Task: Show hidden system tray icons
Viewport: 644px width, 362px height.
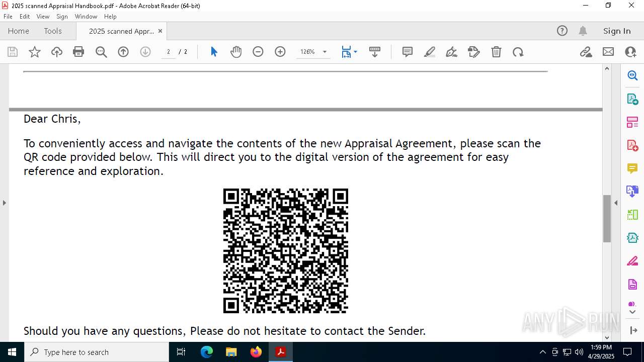Action: tap(542, 352)
